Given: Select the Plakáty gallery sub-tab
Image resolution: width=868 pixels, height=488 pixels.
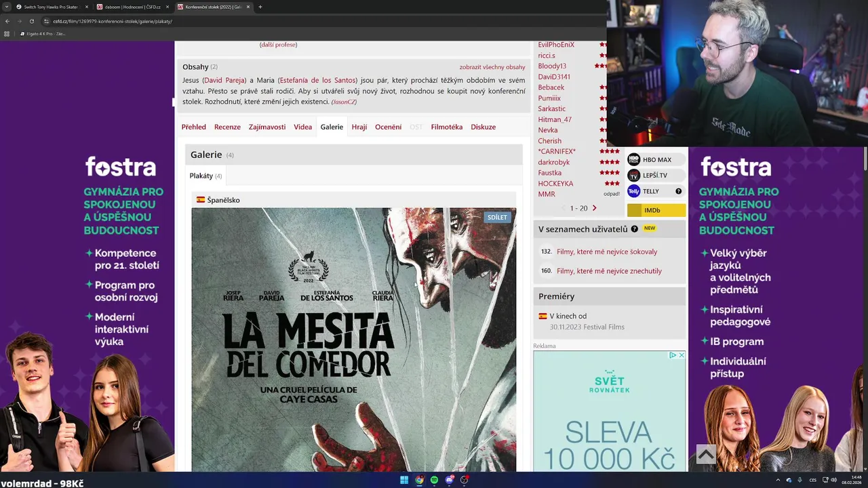Looking at the screenshot, I should (205, 176).
